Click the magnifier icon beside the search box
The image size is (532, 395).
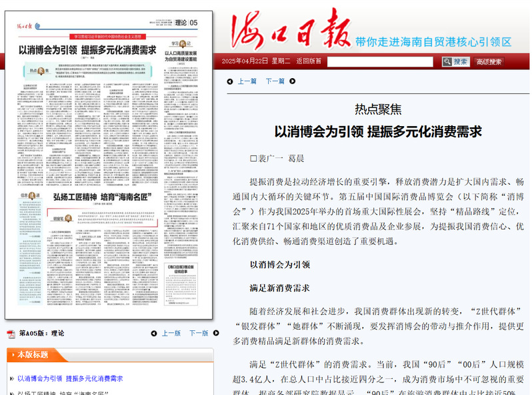[x=447, y=61]
